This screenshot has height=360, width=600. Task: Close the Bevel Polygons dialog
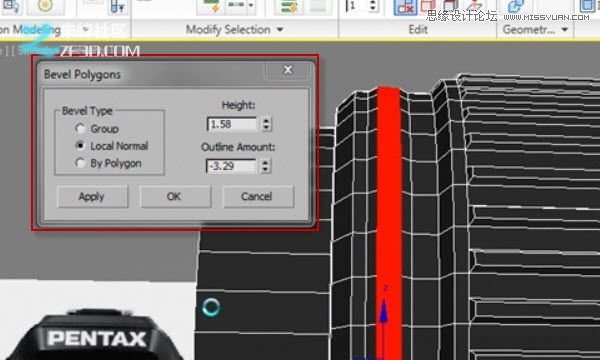[x=288, y=70]
